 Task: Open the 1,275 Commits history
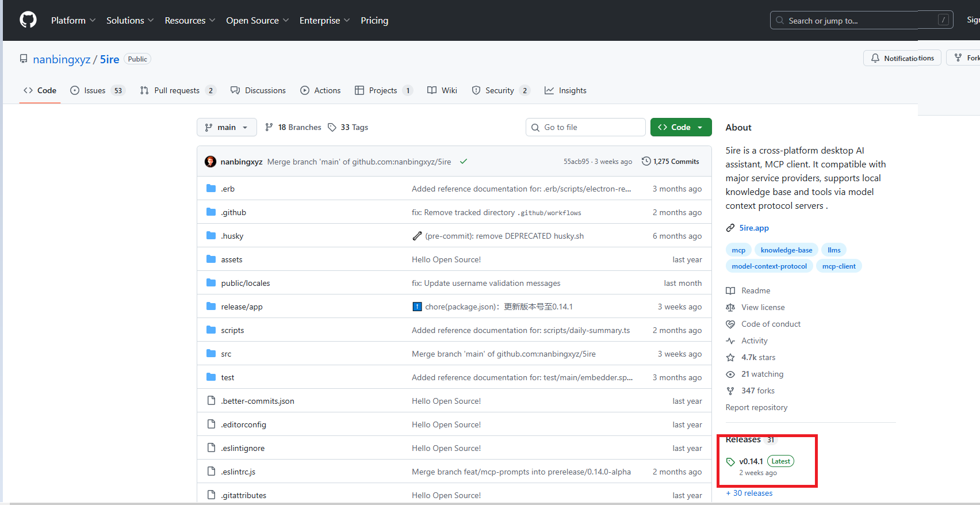pos(671,162)
